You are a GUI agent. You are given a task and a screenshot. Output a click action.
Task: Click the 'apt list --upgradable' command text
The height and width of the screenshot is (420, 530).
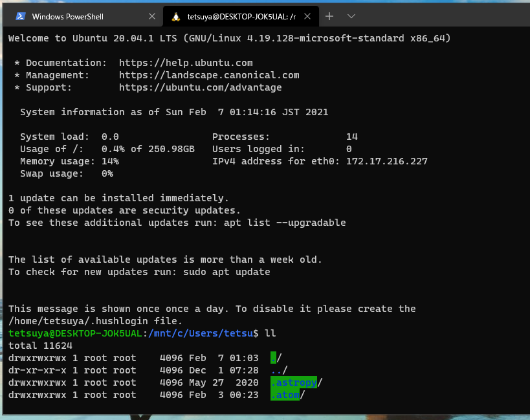[x=285, y=223]
